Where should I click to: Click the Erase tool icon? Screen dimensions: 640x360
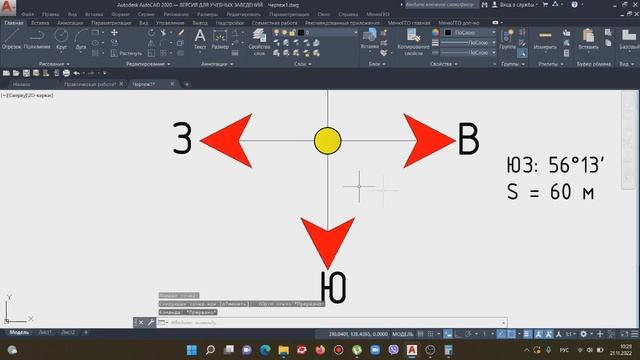click(181, 33)
